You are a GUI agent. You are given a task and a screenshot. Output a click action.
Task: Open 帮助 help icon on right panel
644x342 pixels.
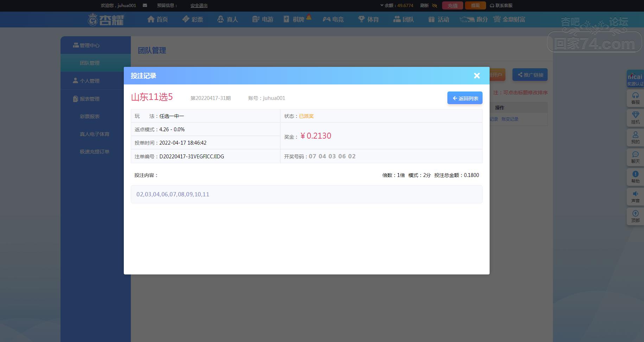click(635, 177)
